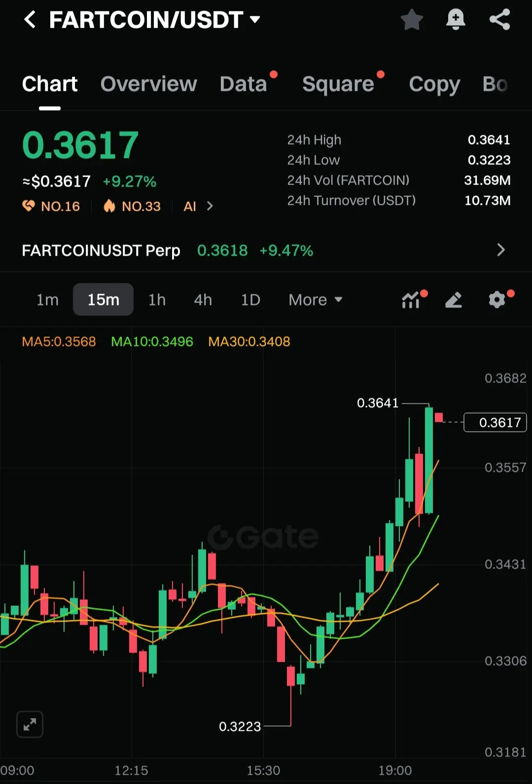Open the Overview tab
Screen dimensions: 532x784
pos(148,84)
